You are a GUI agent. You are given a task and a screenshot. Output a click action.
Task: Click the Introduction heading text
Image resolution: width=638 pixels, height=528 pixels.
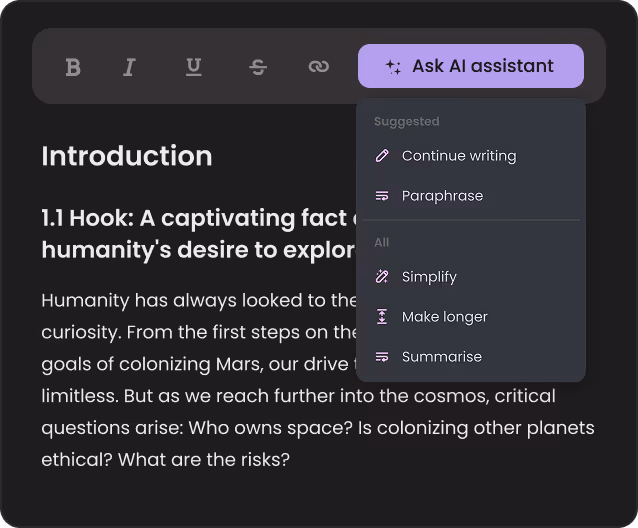click(x=127, y=156)
